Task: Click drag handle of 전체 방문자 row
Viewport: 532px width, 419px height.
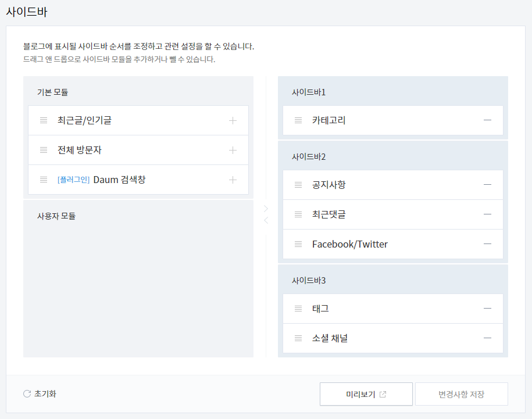Action: coord(44,150)
